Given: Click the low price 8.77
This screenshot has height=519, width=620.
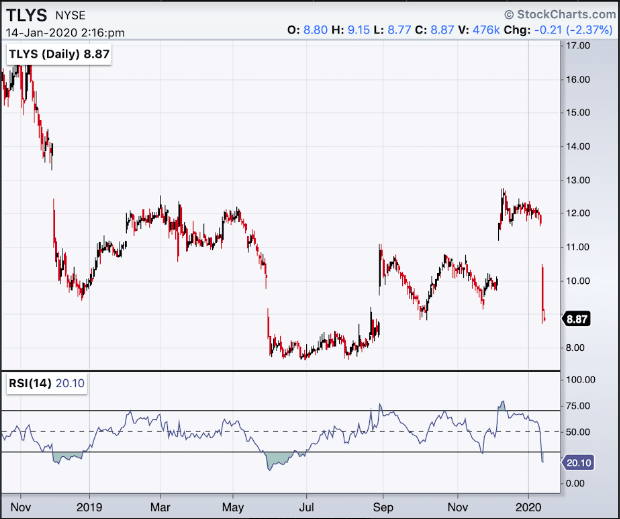Looking at the screenshot, I should 399,30.
